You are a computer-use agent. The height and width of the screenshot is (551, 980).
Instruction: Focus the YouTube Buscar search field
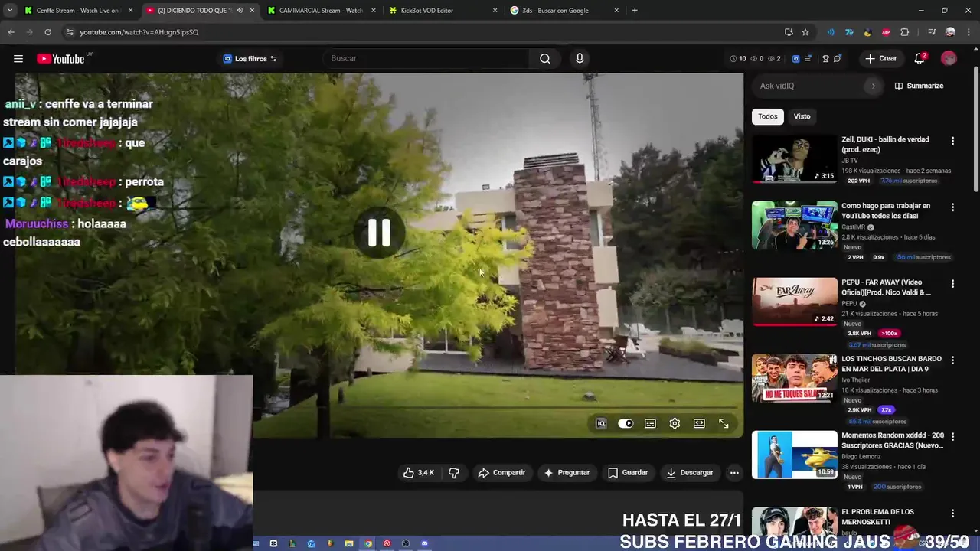click(x=425, y=59)
